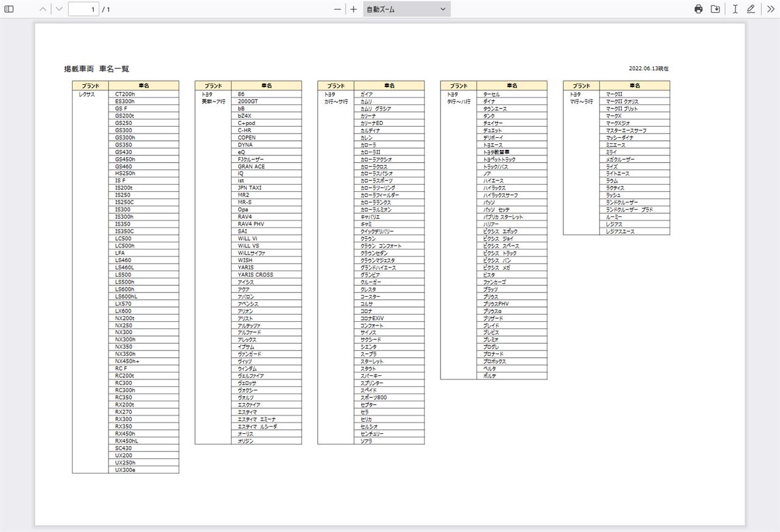Click the page number input field
Screen dimensions: 780x532
83,9
